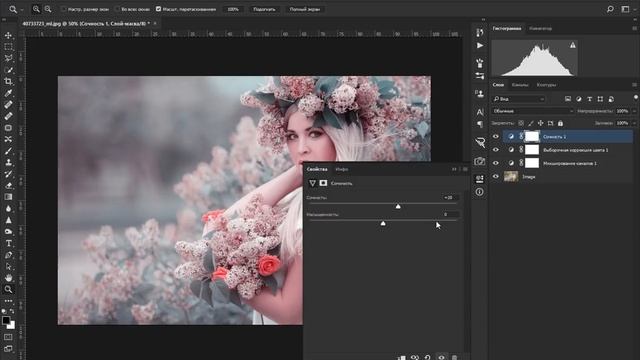Select the Clone Stamp tool

[8, 162]
